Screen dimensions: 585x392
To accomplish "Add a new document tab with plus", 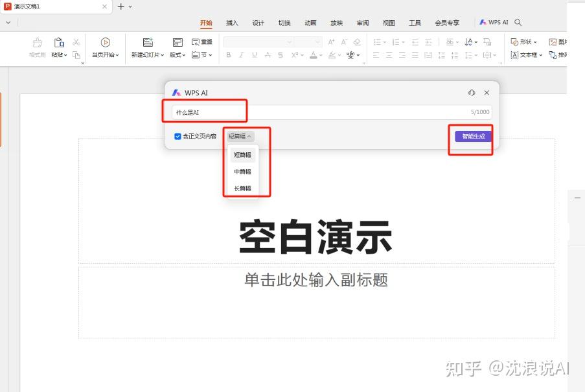I will point(120,6).
